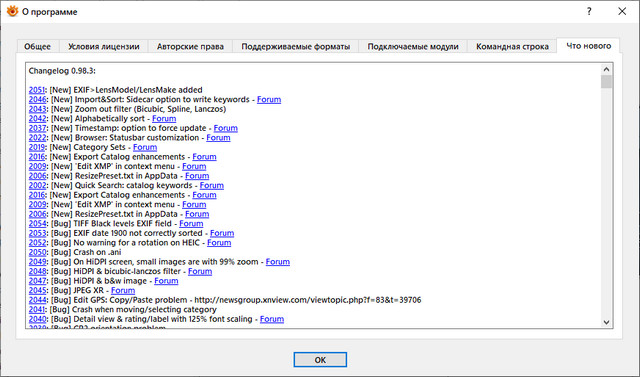The width and height of the screenshot is (640, 377).
Task: Open issue link 2002
Action: [37, 185]
